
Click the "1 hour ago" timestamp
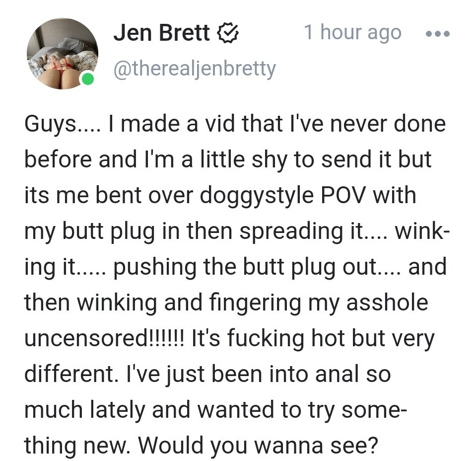pos(352,33)
